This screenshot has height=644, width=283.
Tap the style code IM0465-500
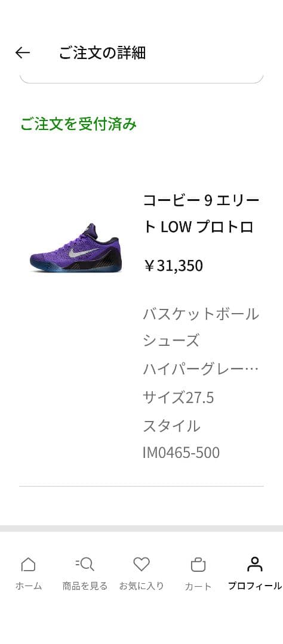[181, 453]
